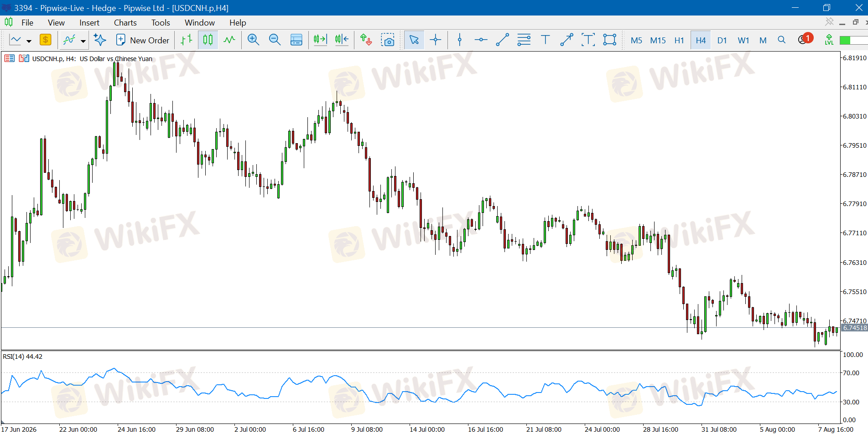Viewport: 868px width, 434px height.
Task: Select the rectangle shapes tool
Action: [x=610, y=40]
